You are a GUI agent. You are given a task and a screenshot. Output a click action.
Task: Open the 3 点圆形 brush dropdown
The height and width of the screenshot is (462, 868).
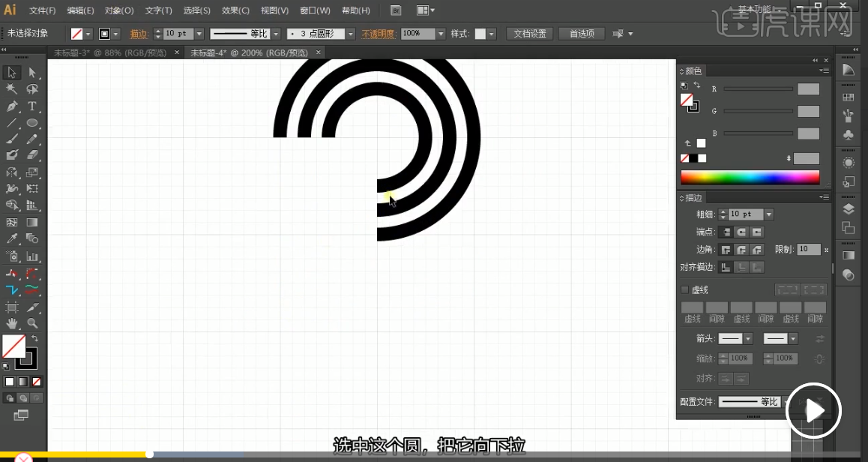351,34
